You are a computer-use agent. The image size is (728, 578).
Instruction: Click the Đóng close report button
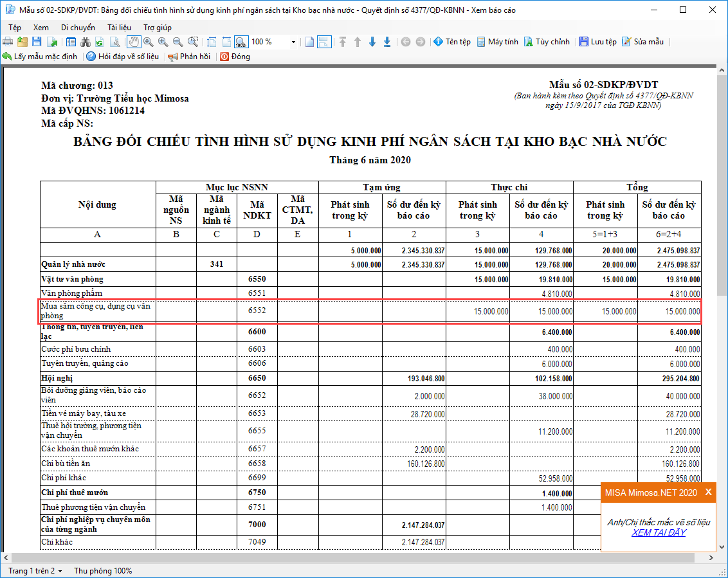click(235, 57)
